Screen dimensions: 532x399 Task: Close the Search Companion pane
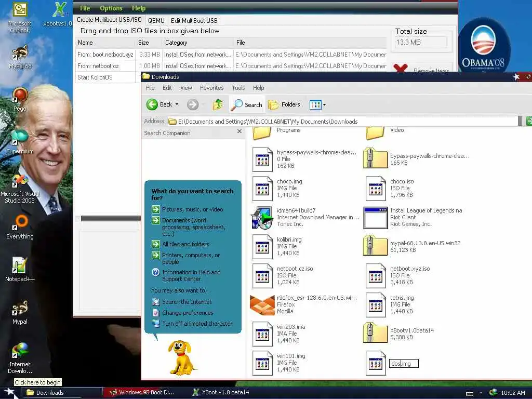(240, 131)
